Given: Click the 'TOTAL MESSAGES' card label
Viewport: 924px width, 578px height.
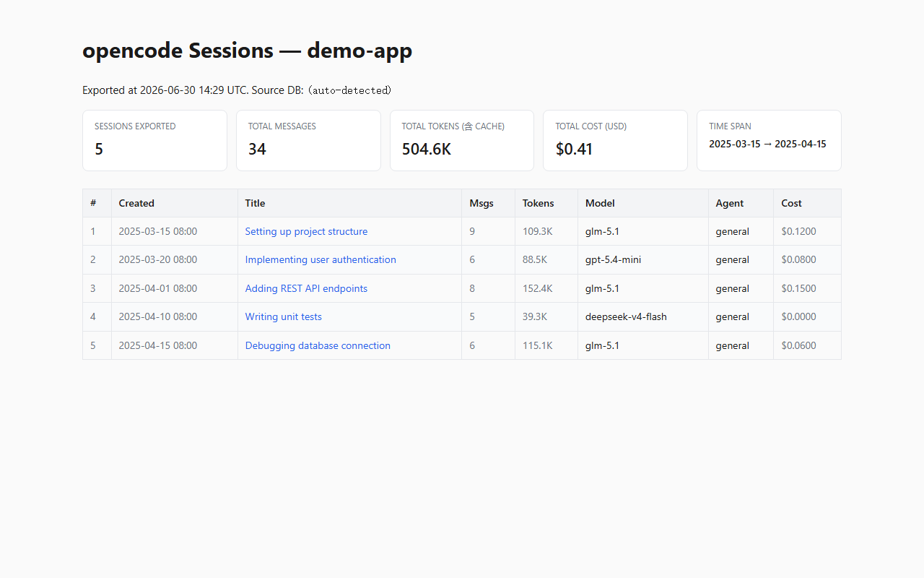Looking at the screenshot, I should pyautogui.click(x=282, y=126).
